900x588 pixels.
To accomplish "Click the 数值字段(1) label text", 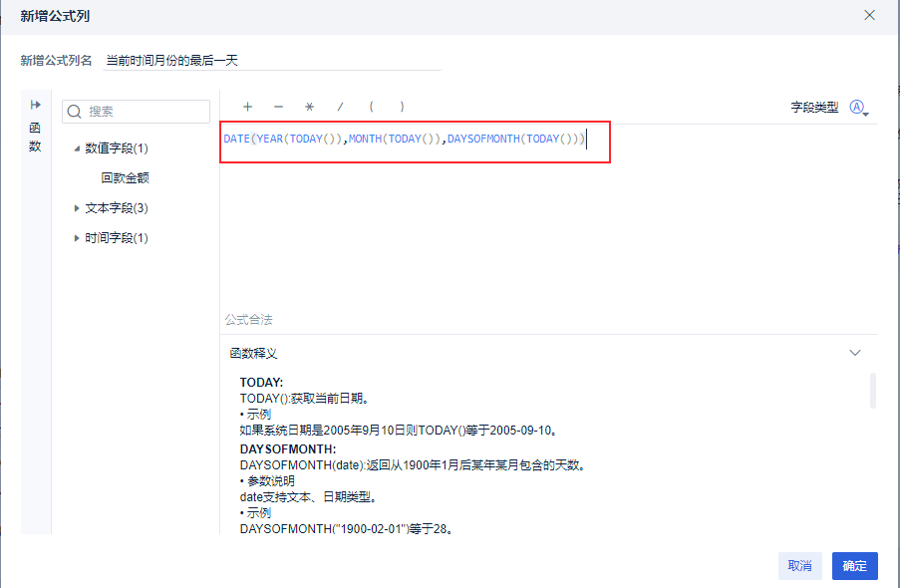I will click(x=117, y=148).
